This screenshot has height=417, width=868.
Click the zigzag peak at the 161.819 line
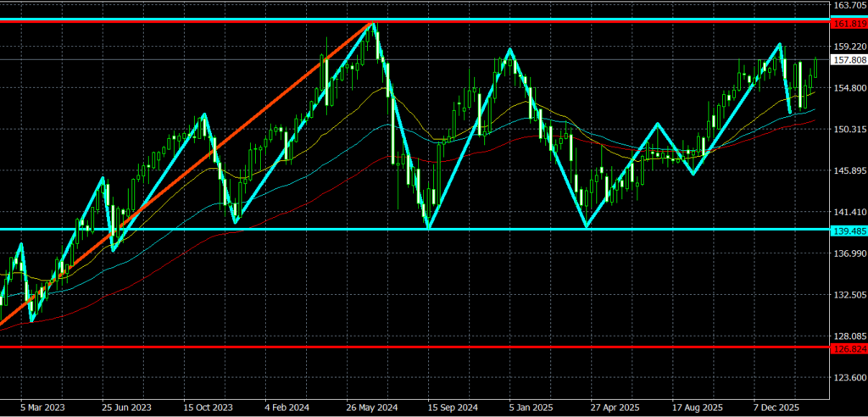(371, 24)
